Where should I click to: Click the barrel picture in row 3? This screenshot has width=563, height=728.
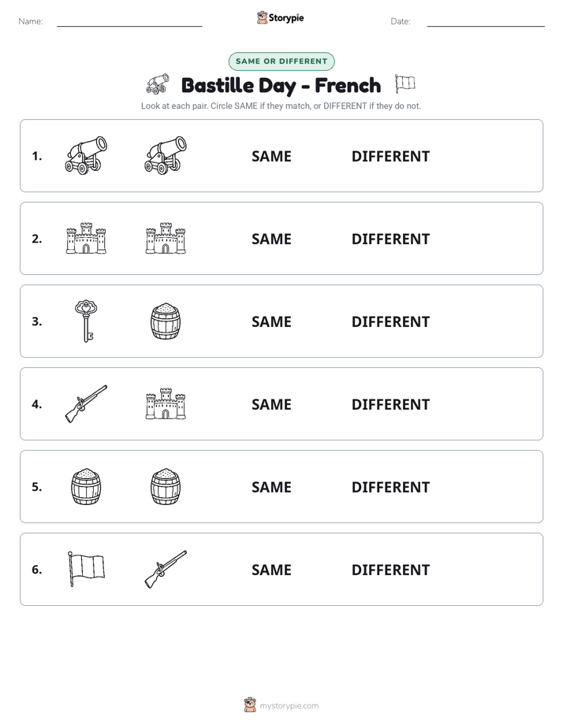(x=166, y=321)
